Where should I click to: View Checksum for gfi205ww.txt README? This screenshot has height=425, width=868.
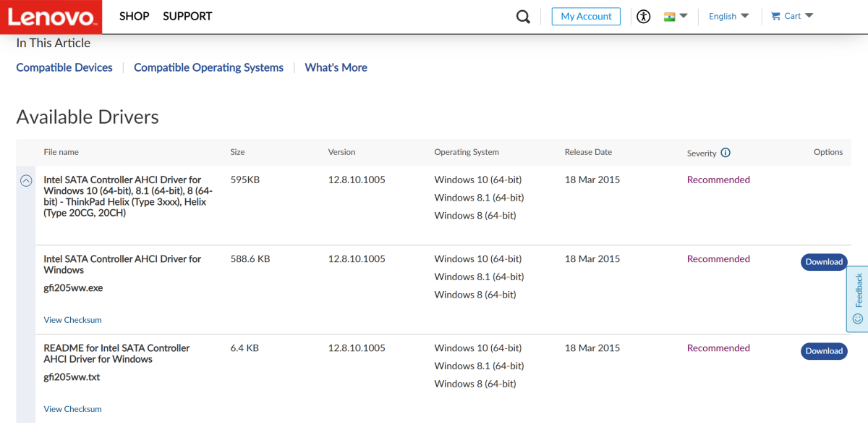(x=72, y=409)
